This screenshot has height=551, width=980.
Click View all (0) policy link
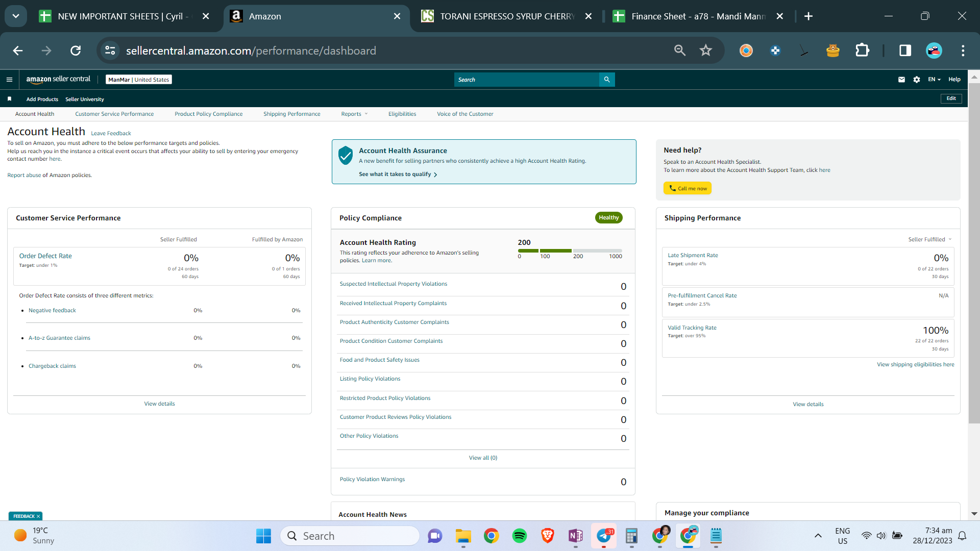coord(483,458)
